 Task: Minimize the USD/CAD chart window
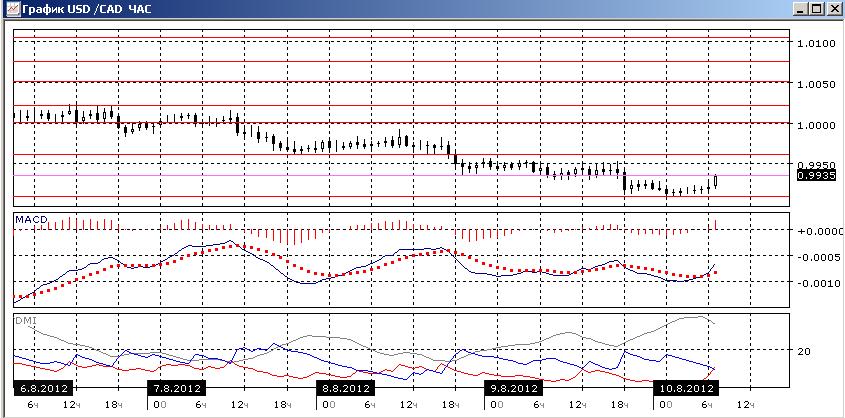click(800, 9)
